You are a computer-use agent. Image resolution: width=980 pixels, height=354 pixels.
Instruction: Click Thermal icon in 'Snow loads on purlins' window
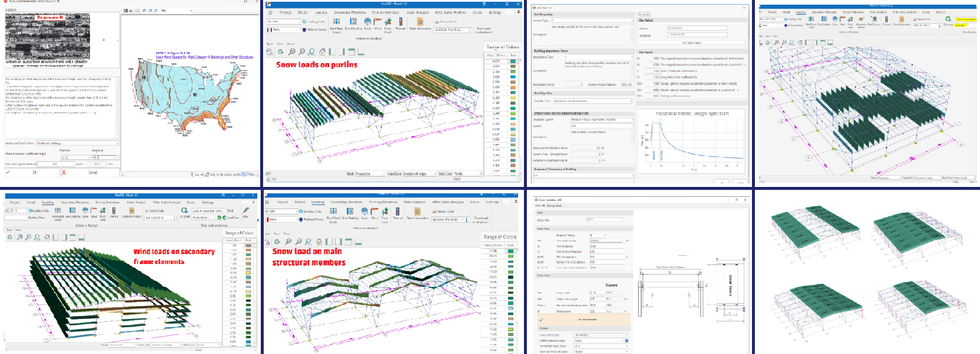point(401,22)
